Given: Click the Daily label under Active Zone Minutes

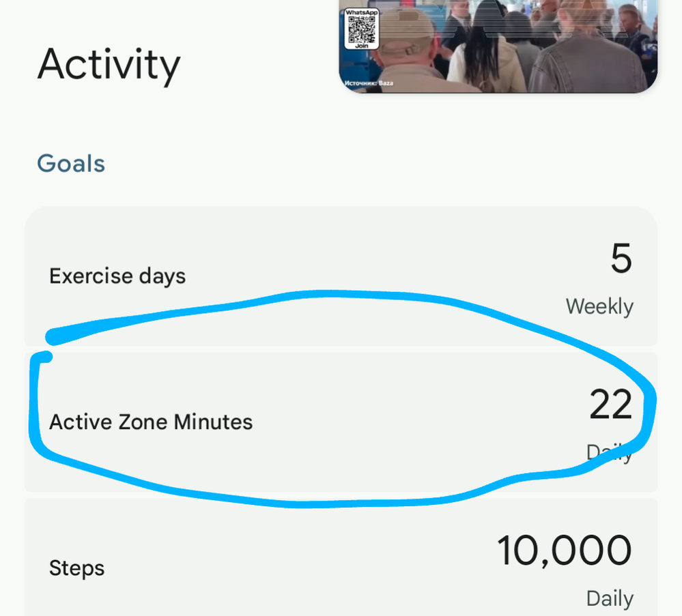Looking at the screenshot, I should pyautogui.click(x=610, y=452).
